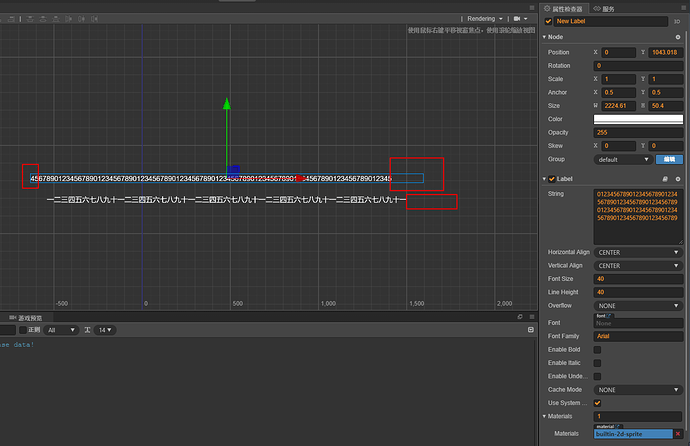This screenshot has height=446, width=690.
Task: Open the console log type All dropdown
Action: click(x=61, y=330)
